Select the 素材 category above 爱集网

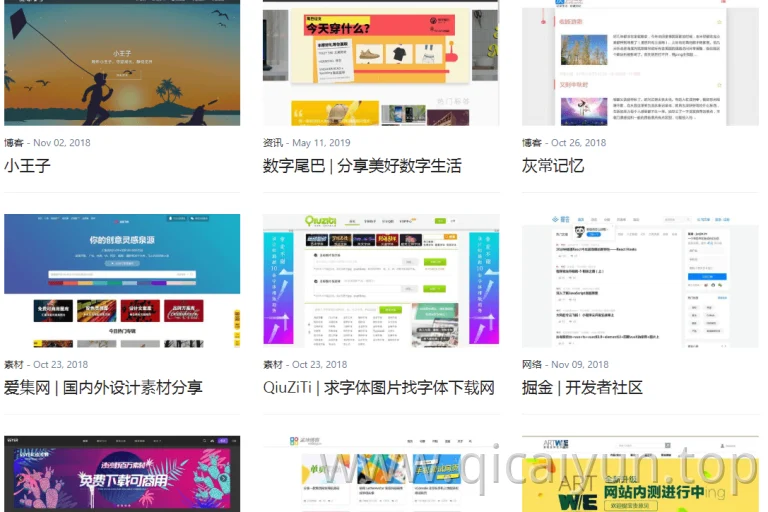[x=14, y=365]
